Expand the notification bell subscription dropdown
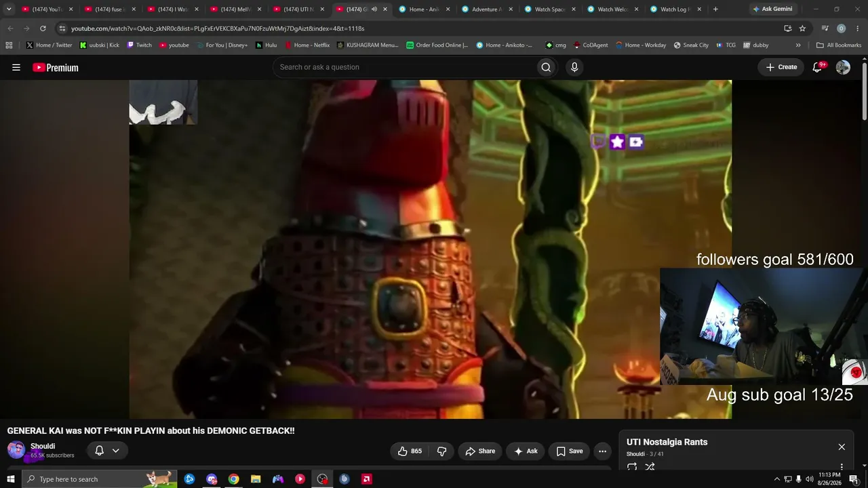Screen dimensions: 868x488 [116, 451]
